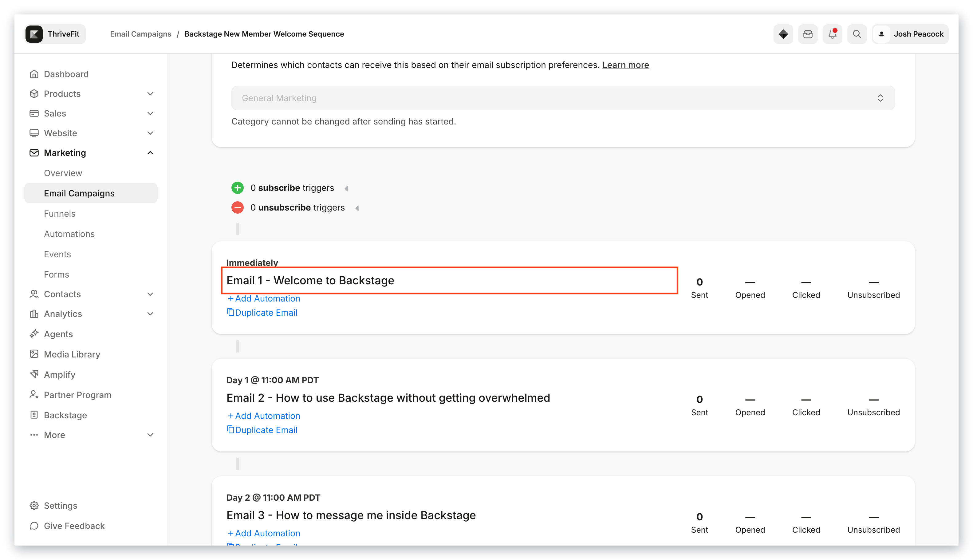Click the Dashboard home icon
Image resolution: width=973 pixels, height=560 pixels.
click(34, 74)
